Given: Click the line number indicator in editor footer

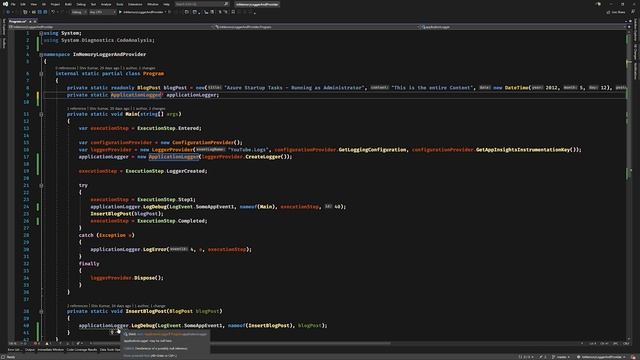Looking at the screenshot, I should tap(594, 343).
